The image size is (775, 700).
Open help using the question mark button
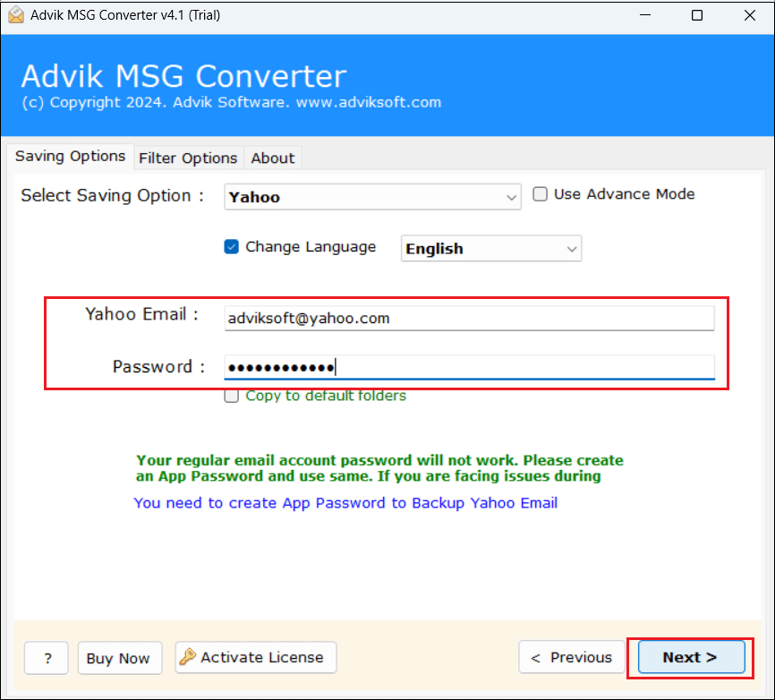[46, 657]
